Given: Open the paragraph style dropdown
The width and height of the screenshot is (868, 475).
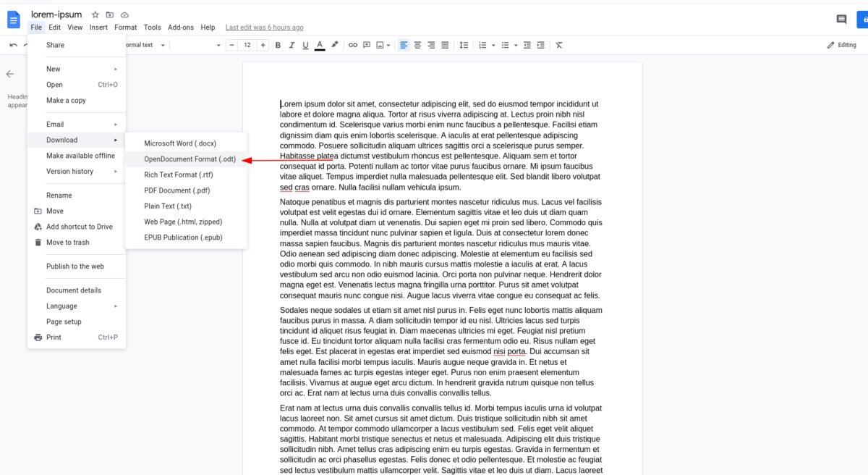Looking at the screenshot, I should (x=145, y=45).
